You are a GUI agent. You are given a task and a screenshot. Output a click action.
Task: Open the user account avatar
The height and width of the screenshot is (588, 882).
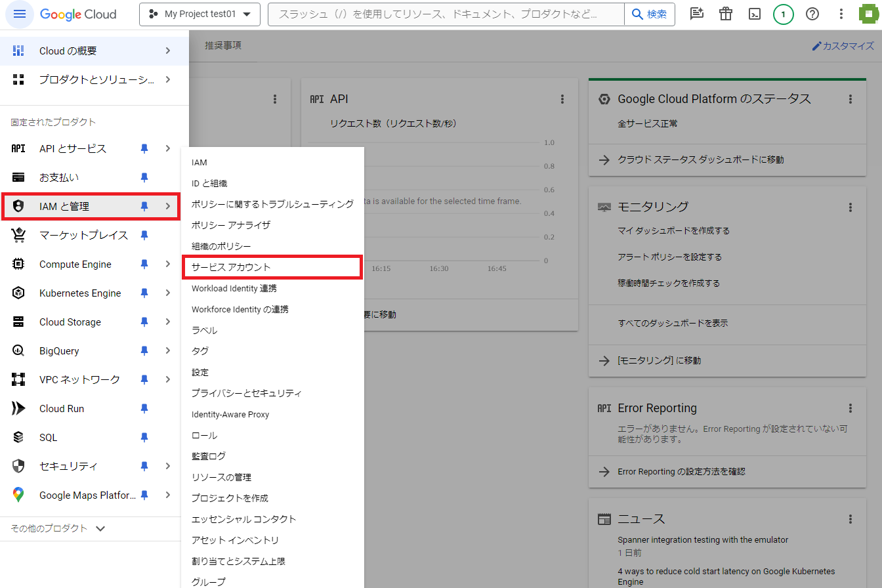click(x=869, y=14)
